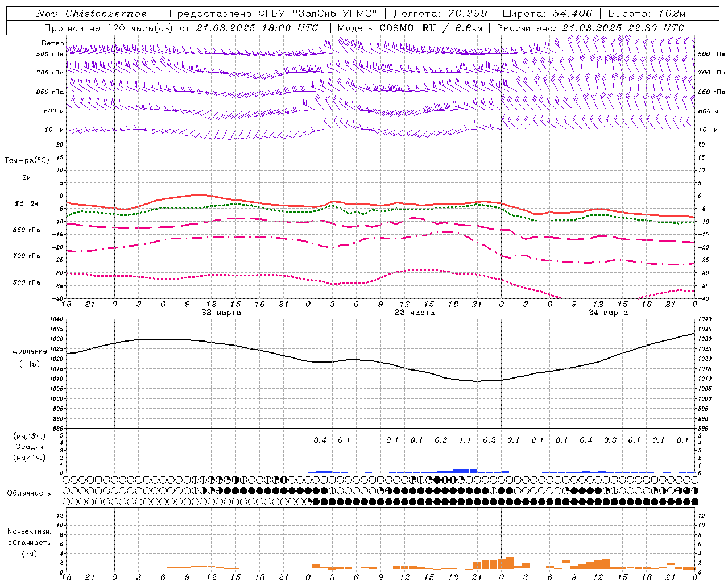This screenshot has width=728, height=582.
Task: Click the 'Облачность' cloudiness label
Action: [x=29, y=493]
